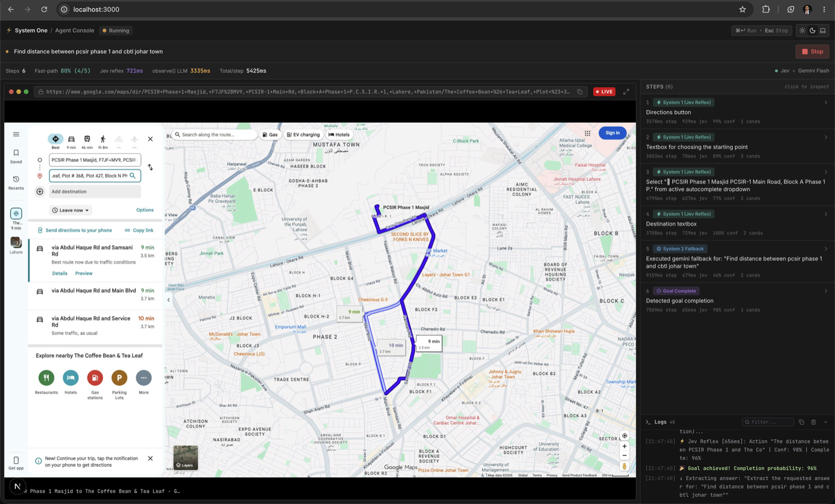Image resolution: width=835 pixels, height=504 pixels.
Task: Open the Chrome three-dot menu
Action: [824, 9]
